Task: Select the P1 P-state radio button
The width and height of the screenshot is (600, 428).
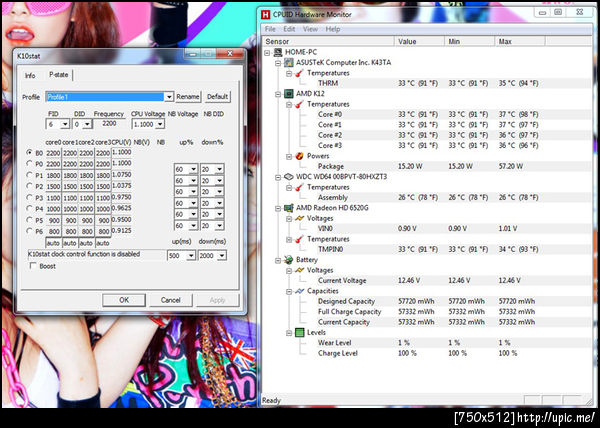Action: pyautogui.click(x=29, y=175)
